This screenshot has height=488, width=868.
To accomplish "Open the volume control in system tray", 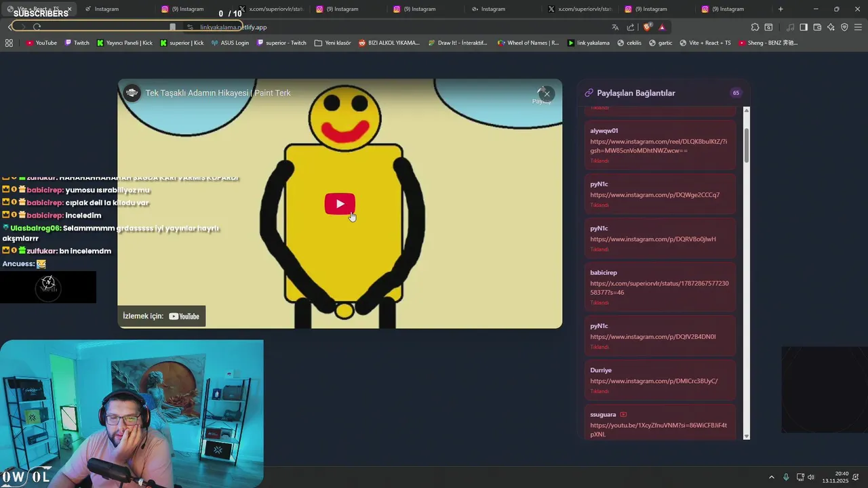I will point(811,477).
